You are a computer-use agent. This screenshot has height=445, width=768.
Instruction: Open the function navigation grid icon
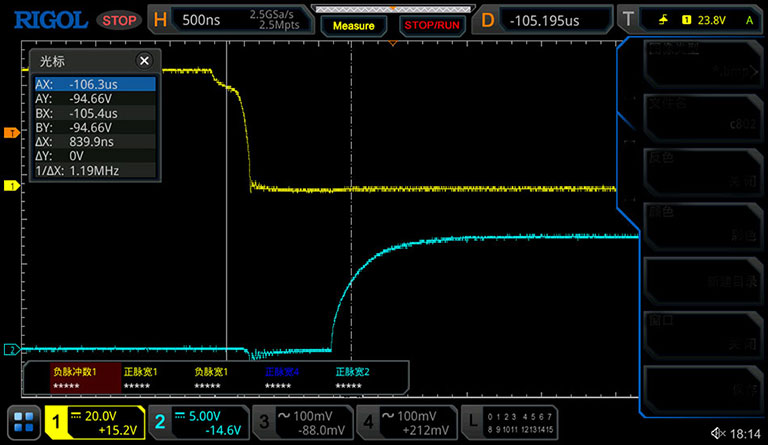click(x=23, y=424)
